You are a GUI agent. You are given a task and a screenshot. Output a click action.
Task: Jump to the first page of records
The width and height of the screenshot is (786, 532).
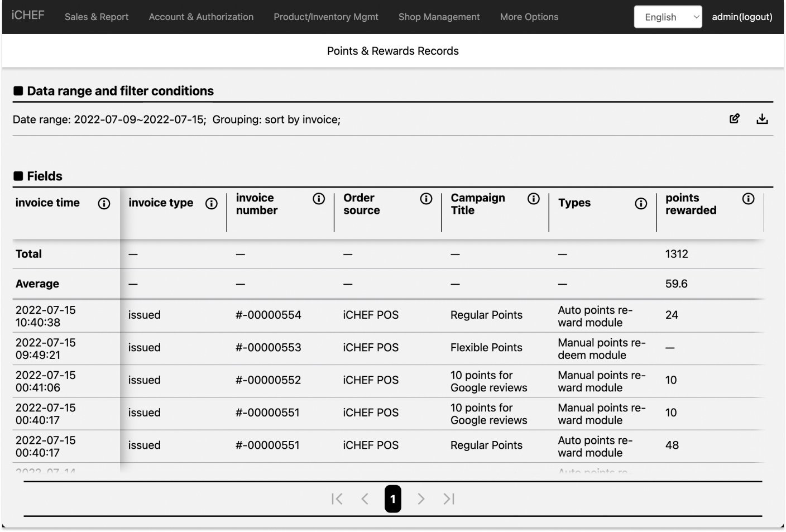(337, 499)
